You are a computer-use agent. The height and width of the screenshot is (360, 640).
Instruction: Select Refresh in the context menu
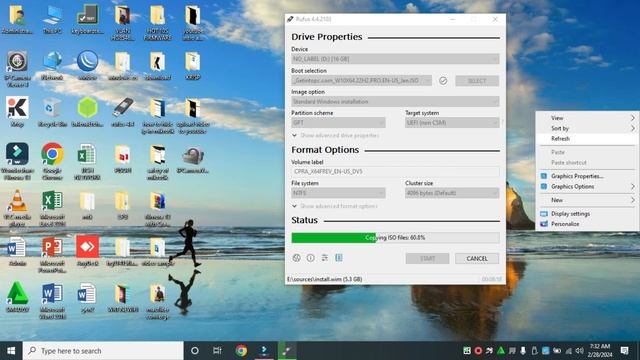point(587,139)
